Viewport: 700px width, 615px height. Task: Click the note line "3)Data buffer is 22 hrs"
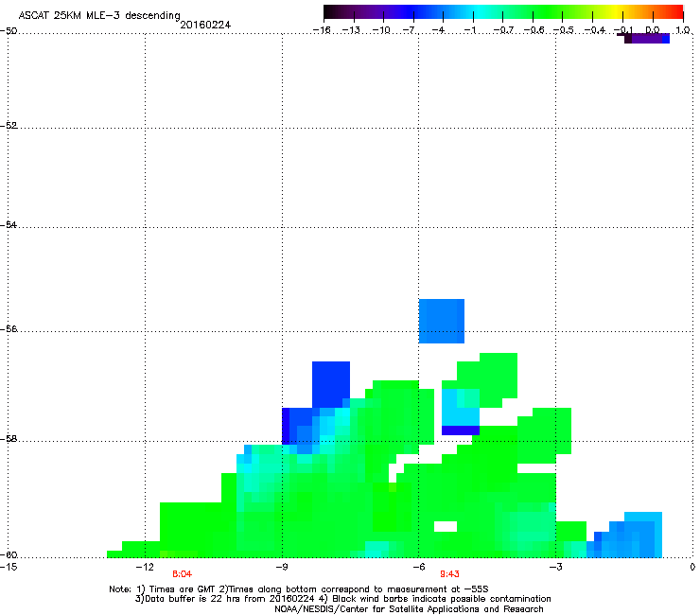tap(343, 599)
